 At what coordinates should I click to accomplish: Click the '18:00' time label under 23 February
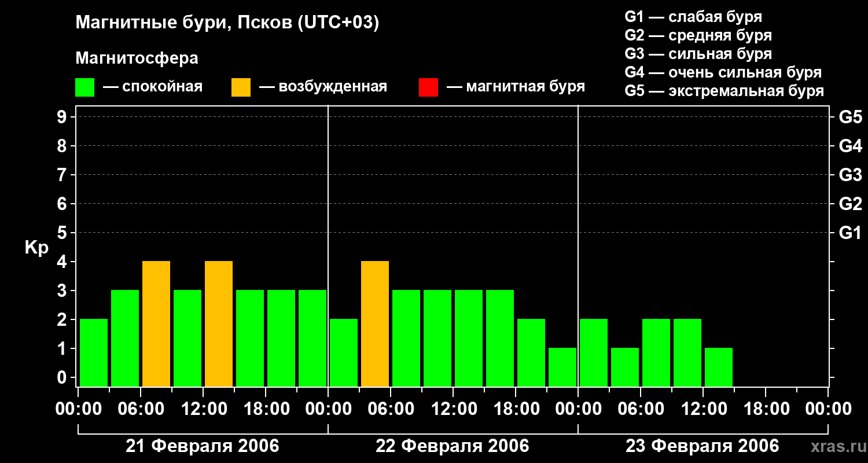766,409
